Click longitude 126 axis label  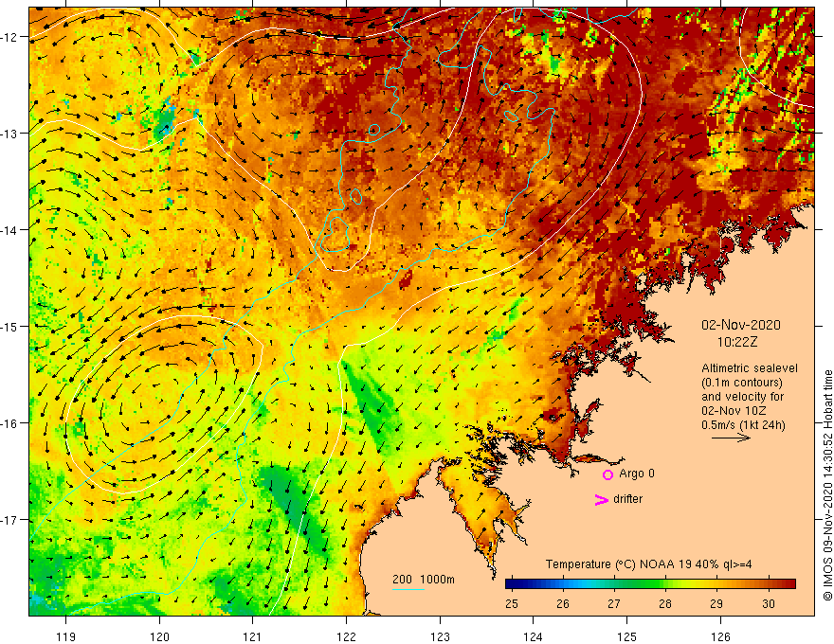click(720, 636)
